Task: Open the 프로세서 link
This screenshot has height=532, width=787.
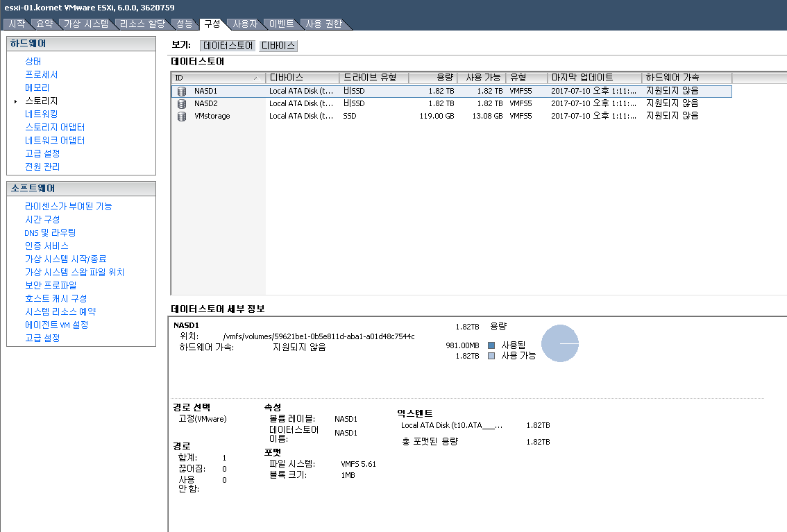Action: [42, 74]
